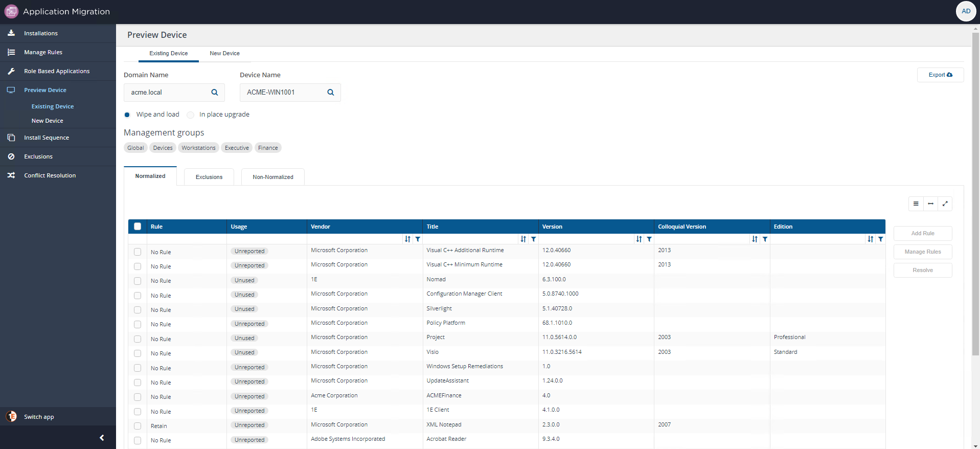The width and height of the screenshot is (980, 449).
Task: Click the Export button
Action: (940, 75)
